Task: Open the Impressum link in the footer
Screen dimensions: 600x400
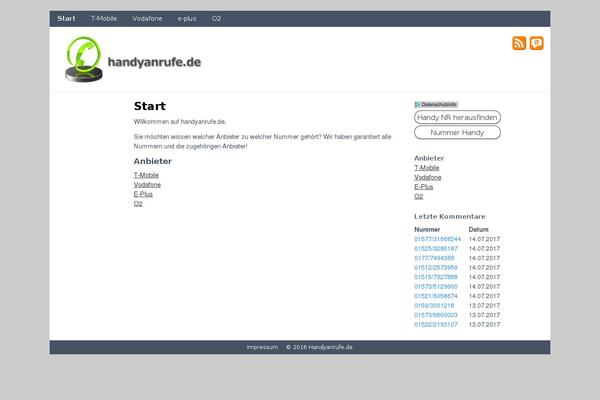Action: click(262, 347)
